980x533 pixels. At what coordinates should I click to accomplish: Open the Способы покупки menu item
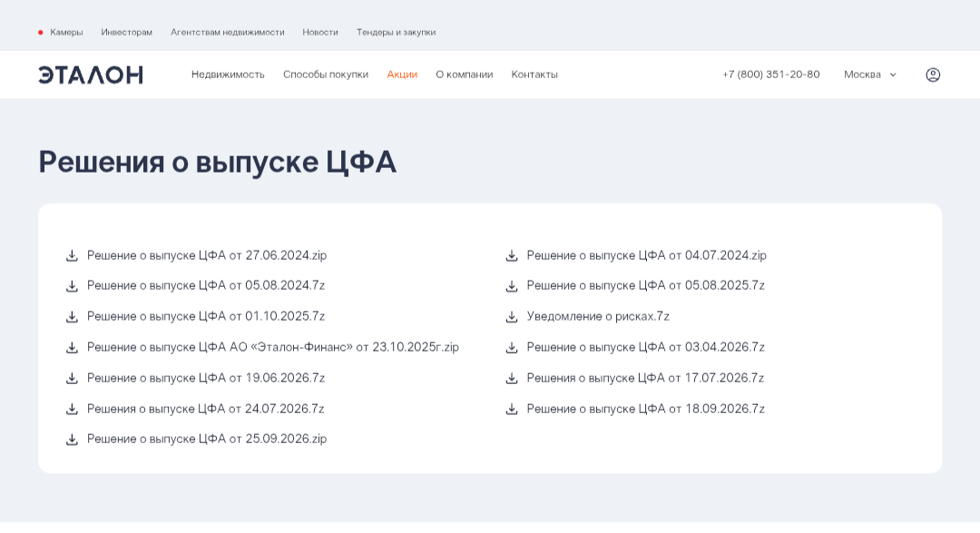[326, 74]
